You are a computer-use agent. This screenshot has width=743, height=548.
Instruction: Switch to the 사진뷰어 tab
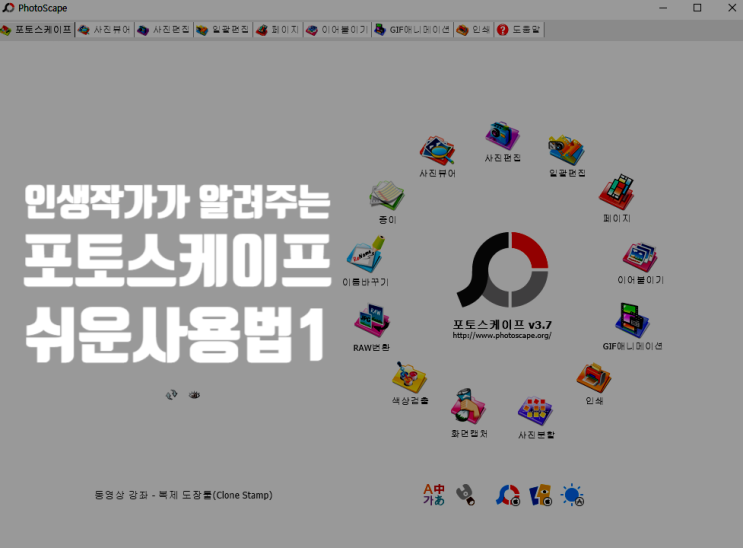click(x=104, y=30)
